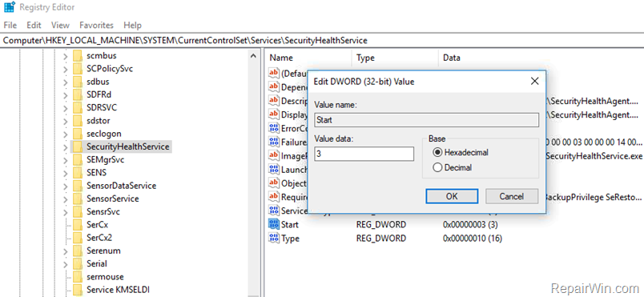Click the ErrorControl DWORD value icon
This screenshot has width=644, height=297.
273,128
